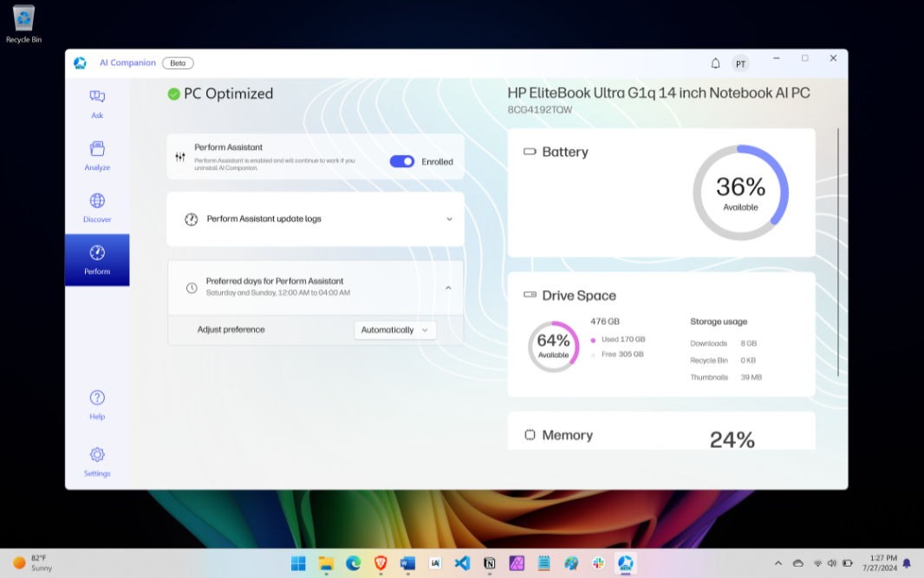
Task: Click the Thumbnails 39 MB storage row
Action: (x=726, y=378)
